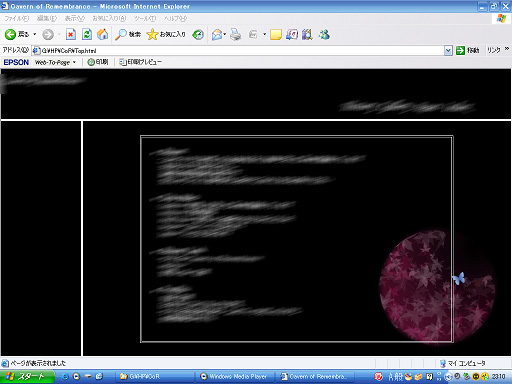
Task: Click the red Stop icon
Action: 71,34
